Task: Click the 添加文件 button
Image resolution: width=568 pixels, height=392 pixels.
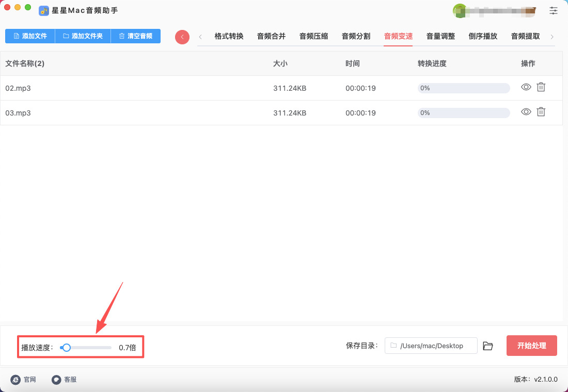Action: pos(30,36)
